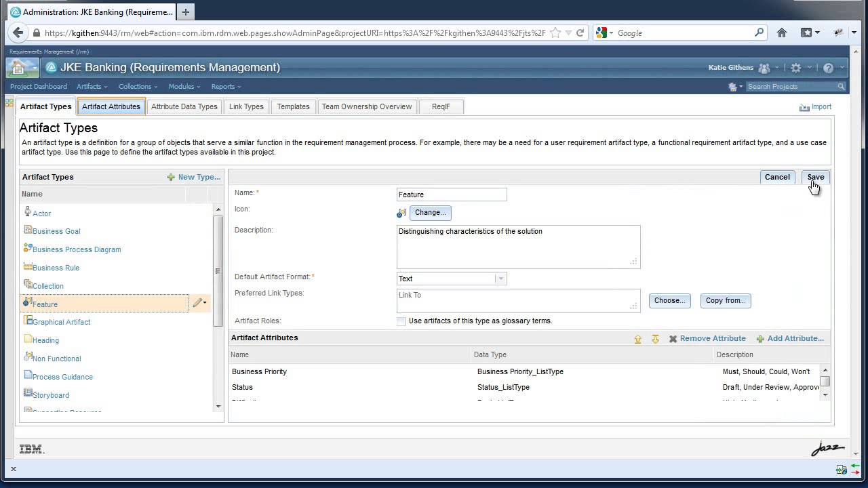Click into the Description text area
868x488 pixels.
pos(518,247)
